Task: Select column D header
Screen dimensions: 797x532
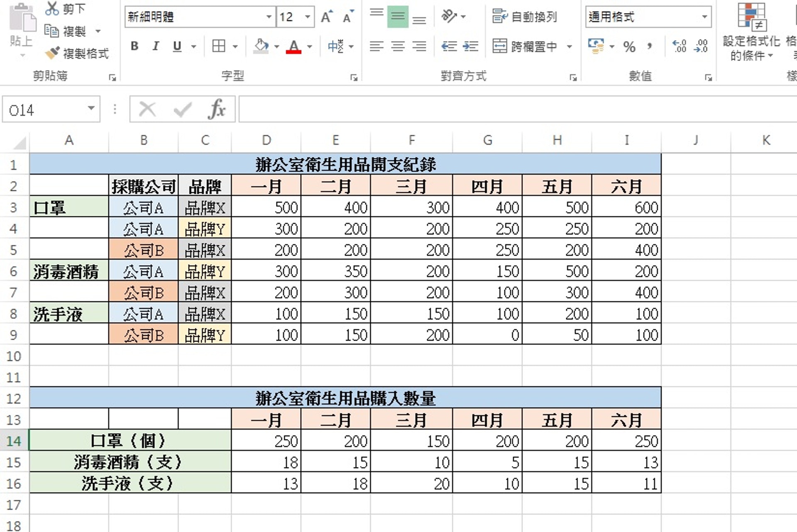Action: click(266, 140)
